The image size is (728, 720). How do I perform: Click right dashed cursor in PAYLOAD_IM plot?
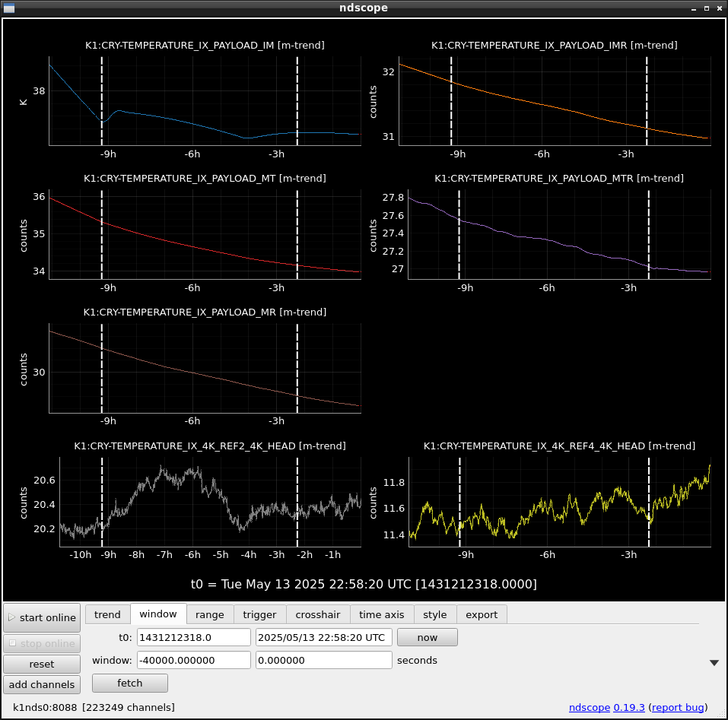pos(297,101)
